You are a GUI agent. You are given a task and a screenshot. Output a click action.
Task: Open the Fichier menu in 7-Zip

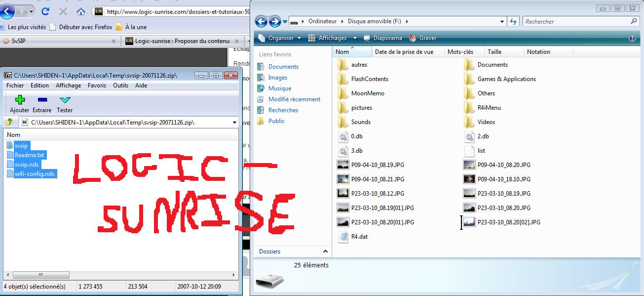coord(15,85)
